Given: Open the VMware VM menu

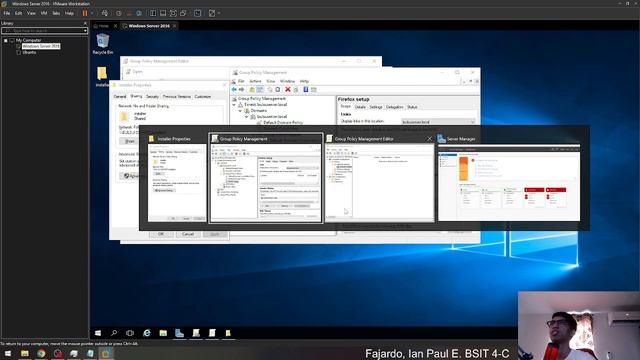Looking at the screenshot, I should point(44,13).
